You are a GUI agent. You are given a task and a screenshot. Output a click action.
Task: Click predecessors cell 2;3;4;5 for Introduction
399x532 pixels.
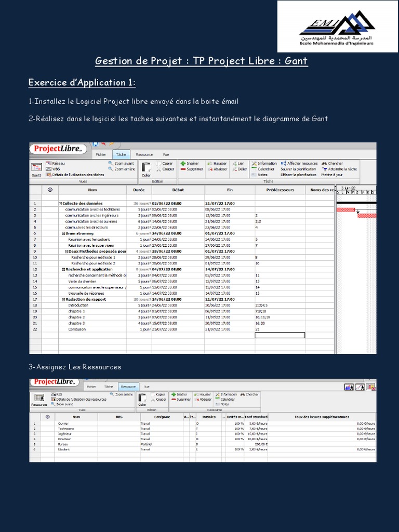click(x=280, y=305)
